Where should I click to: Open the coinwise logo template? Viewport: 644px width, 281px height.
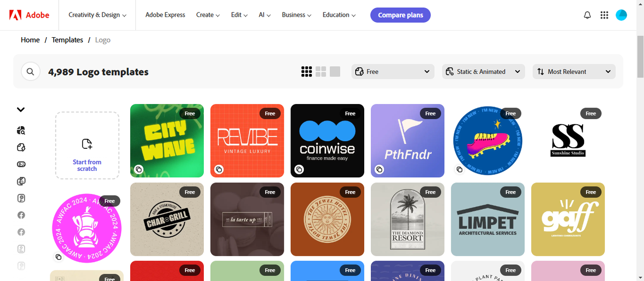click(x=328, y=141)
